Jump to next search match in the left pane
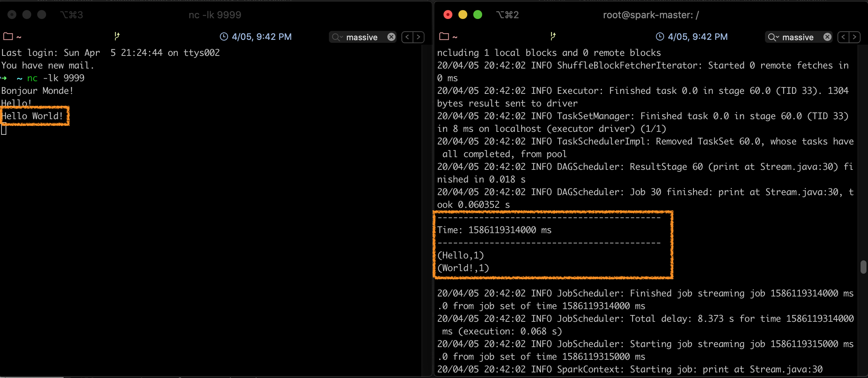The image size is (868, 378). 419,37
